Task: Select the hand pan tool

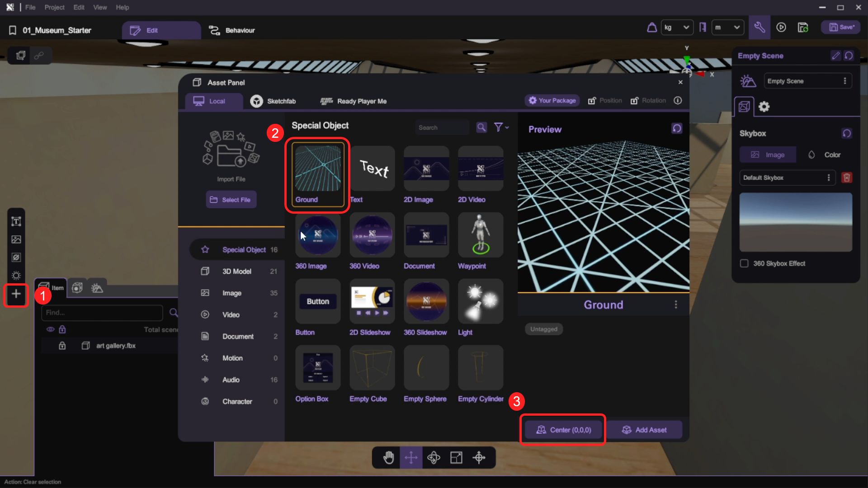Action: click(388, 458)
